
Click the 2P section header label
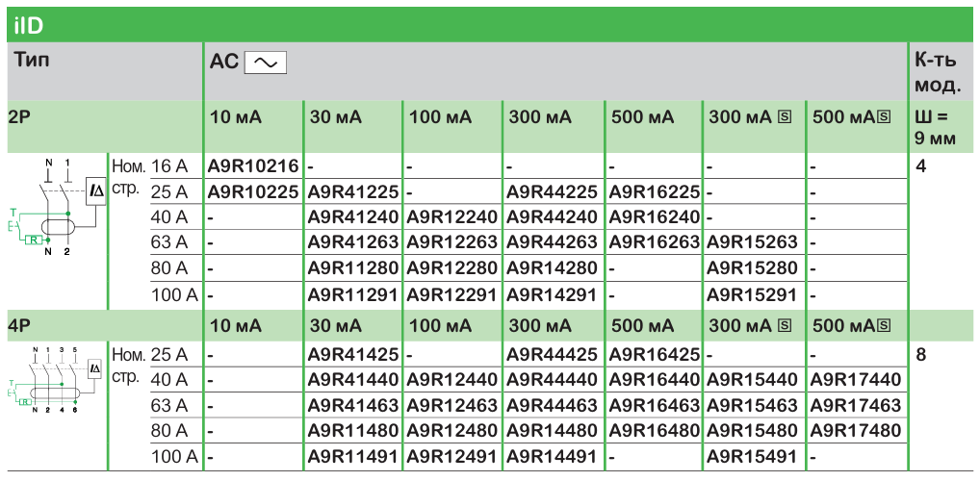pos(19,117)
